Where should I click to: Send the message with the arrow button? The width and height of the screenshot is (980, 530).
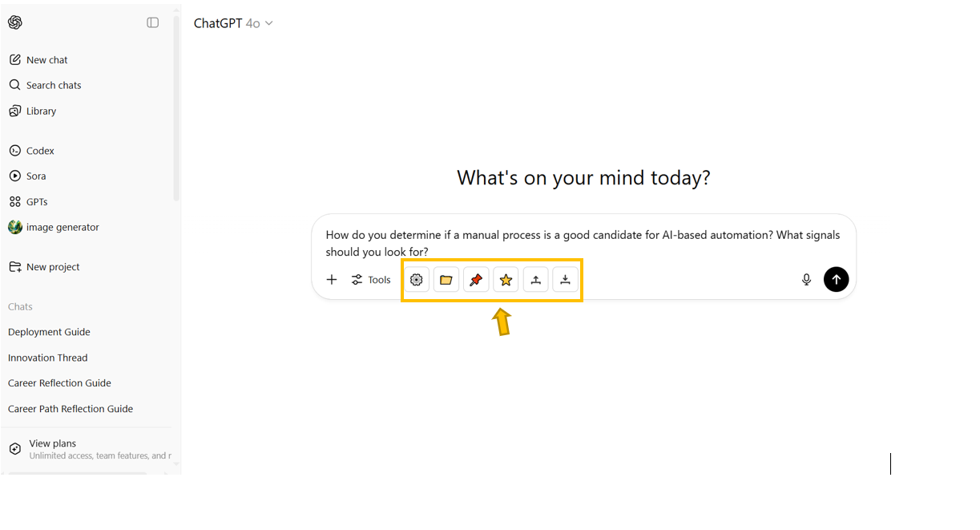pos(836,279)
